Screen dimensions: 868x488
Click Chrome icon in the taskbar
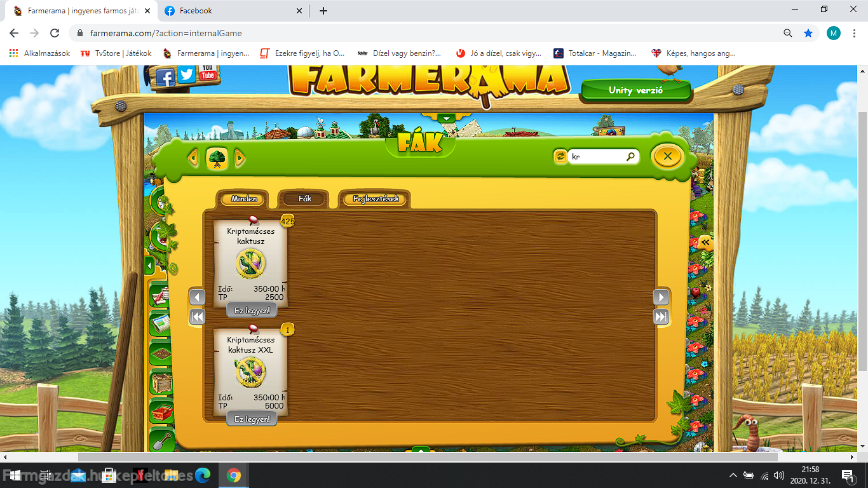[233, 475]
